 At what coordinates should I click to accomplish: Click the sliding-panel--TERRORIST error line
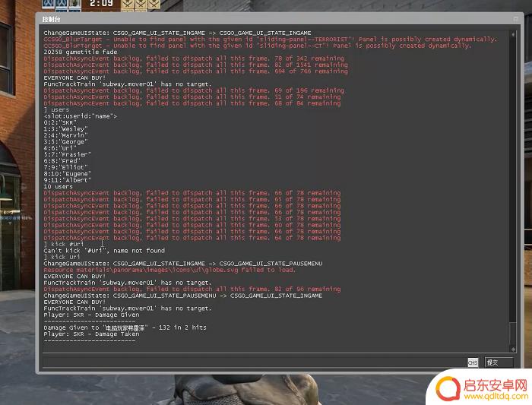coord(270,39)
